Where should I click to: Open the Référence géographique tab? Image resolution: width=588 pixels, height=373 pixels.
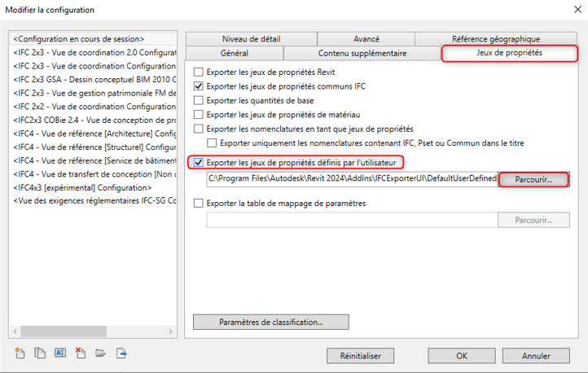coord(496,39)
